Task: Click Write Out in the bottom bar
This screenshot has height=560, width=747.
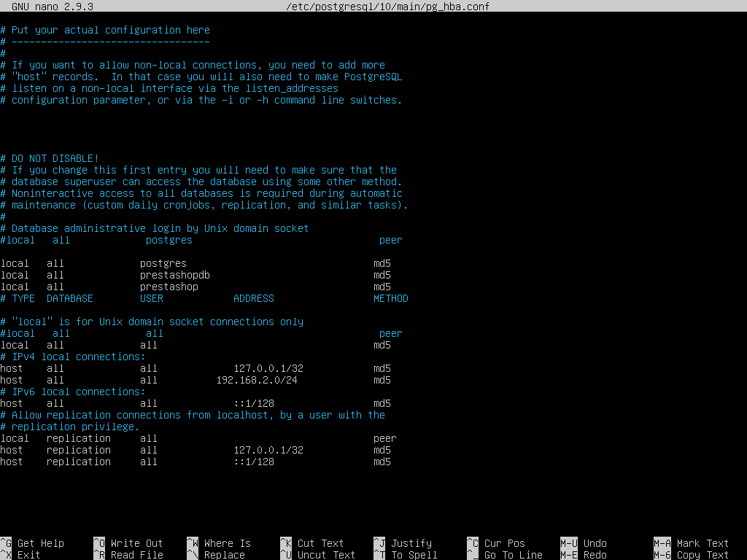Action: tap(136, 543)
